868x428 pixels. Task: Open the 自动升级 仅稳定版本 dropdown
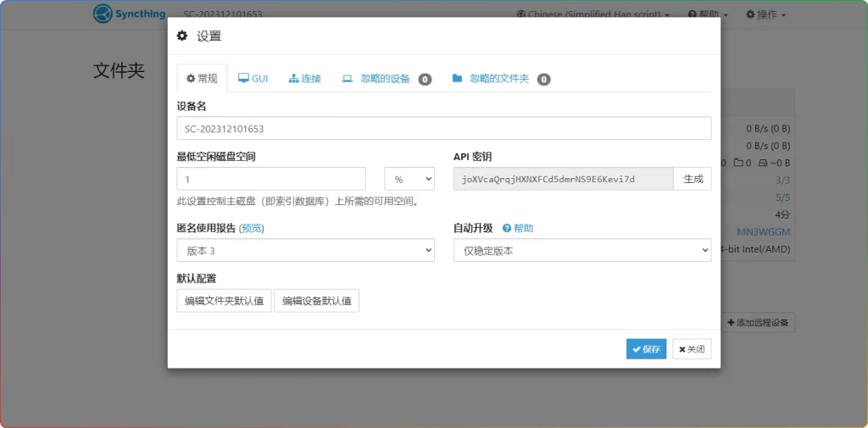coord(582,250)
